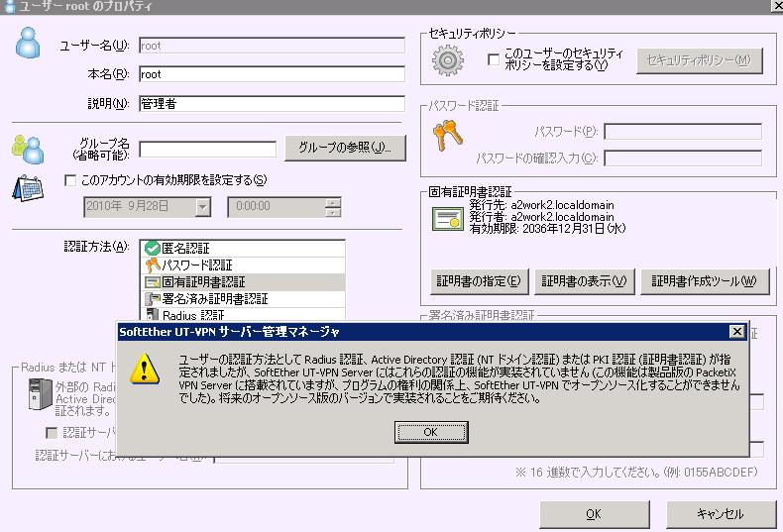Select パスワード認証 authentication method
This screenshot has width=783, height=532.
pos(243,265)
